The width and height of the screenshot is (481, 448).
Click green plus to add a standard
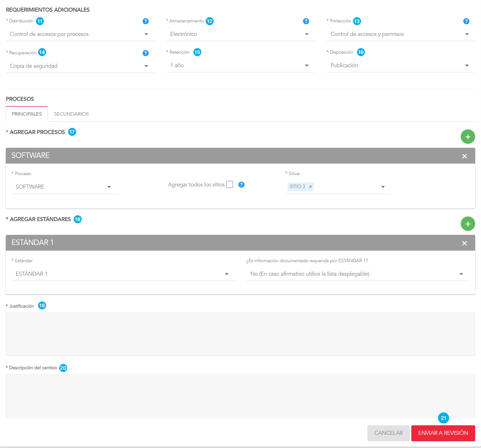[x=467, y=224]
